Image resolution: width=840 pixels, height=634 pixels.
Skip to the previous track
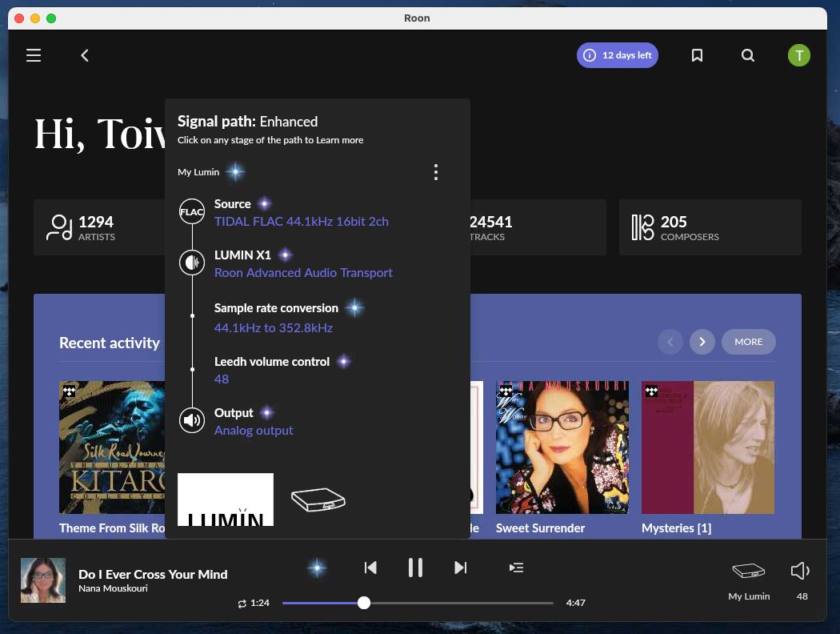[370, 568]
